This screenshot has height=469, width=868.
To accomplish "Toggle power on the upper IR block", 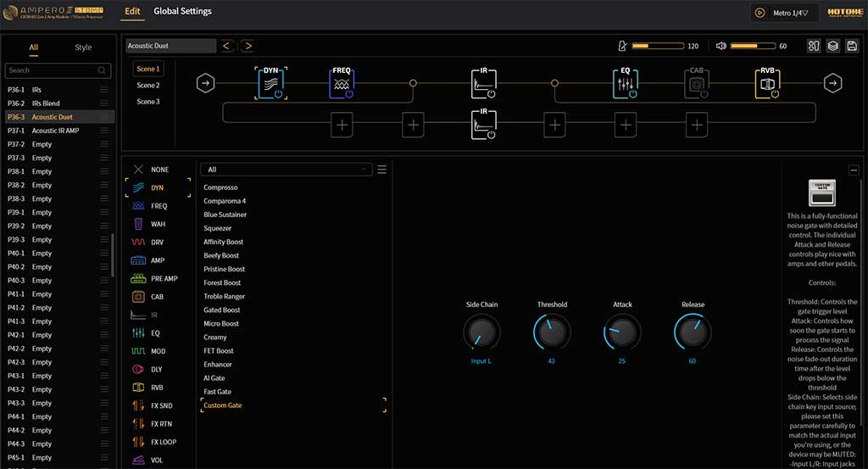I will (x=491, y=94).
